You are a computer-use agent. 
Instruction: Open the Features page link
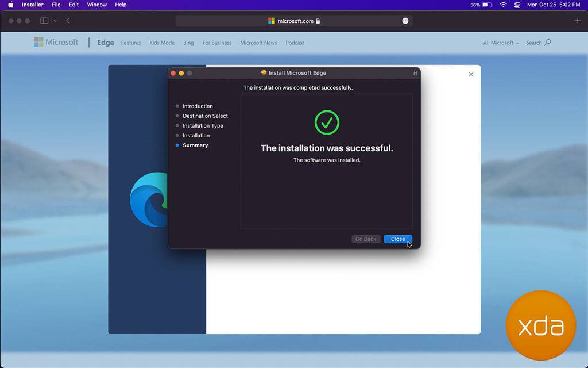coord(131,43)
